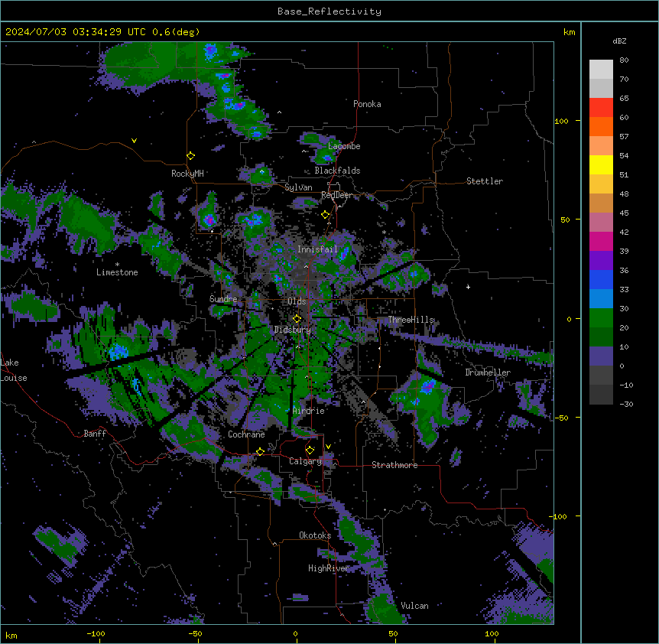
Task: Click the Airdrie city label
Action: [x=309, y=411]
